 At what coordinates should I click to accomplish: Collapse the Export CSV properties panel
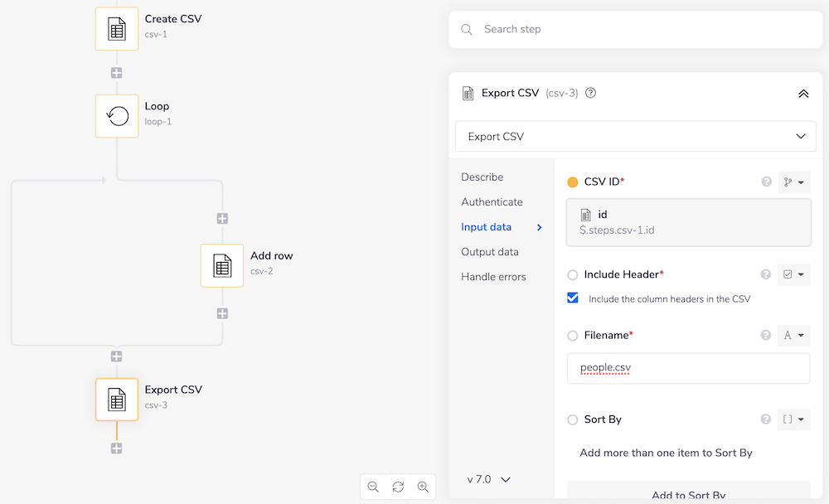[802, 94]
